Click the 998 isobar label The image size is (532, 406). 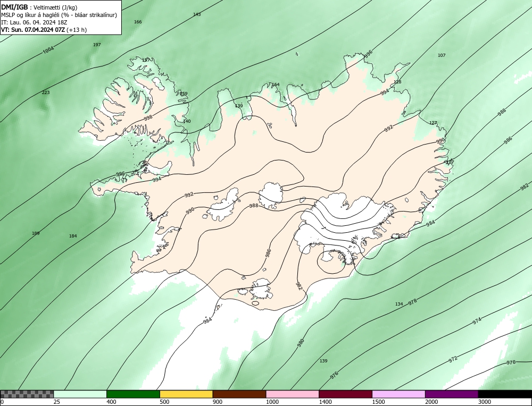[x=148, y=118]
